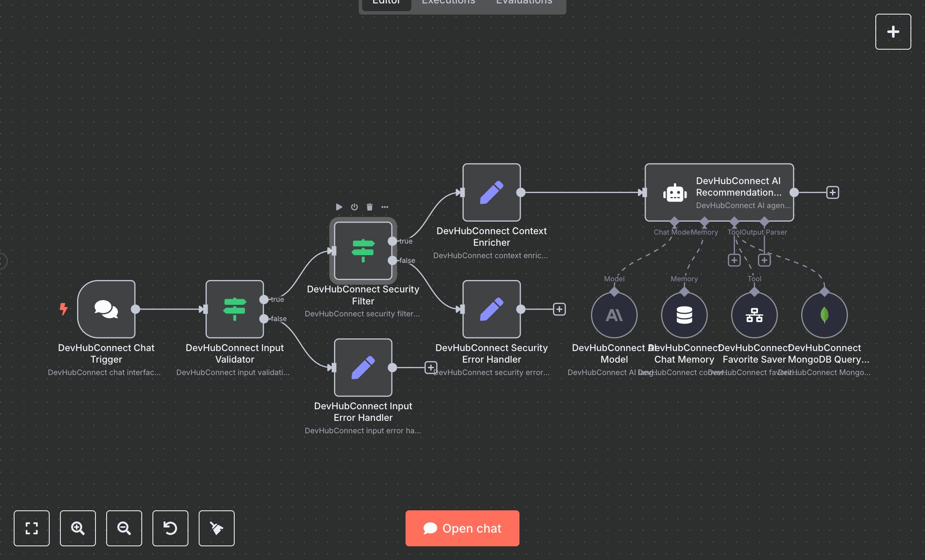Click the fit-to-view icon
Screen dimensions: 925x560
pos(32,528)
